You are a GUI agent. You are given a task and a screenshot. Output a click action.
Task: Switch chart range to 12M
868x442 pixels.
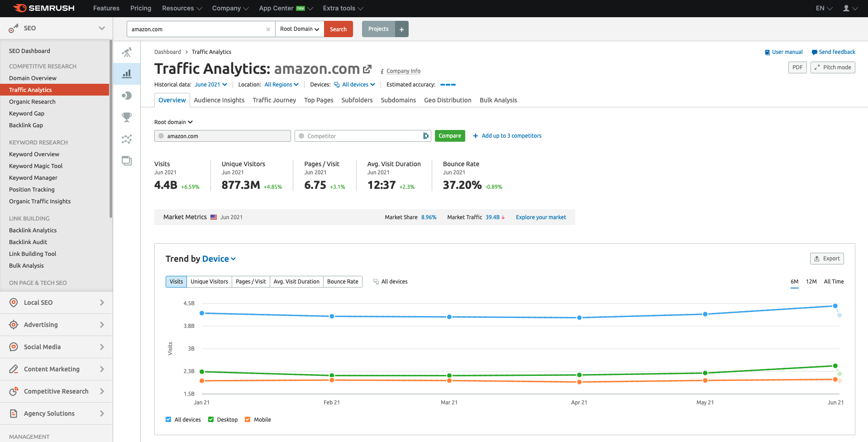(x=811, y=282)
